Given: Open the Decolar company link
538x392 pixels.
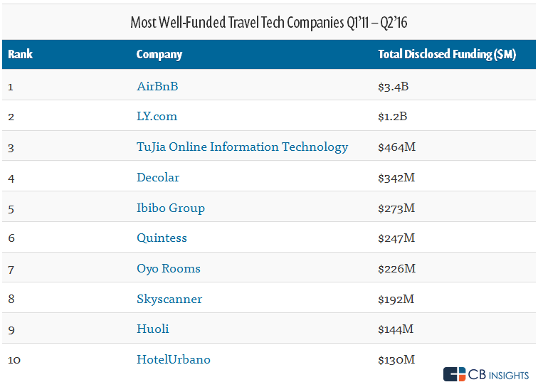Looking at the screenshot, I should tap(158, 177).
